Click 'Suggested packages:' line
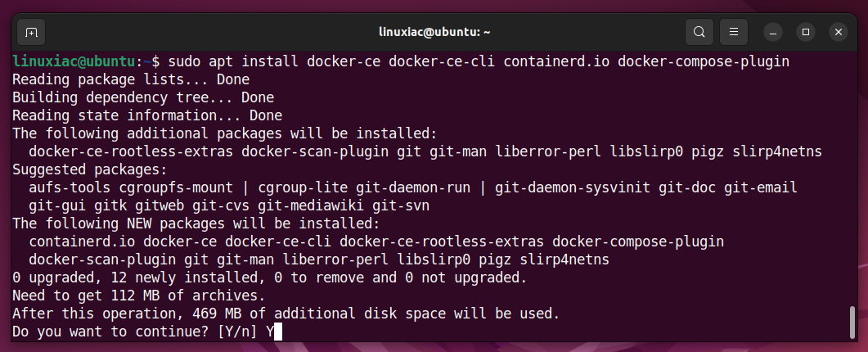The image size is (868, 352). click(x=90, y=169)
